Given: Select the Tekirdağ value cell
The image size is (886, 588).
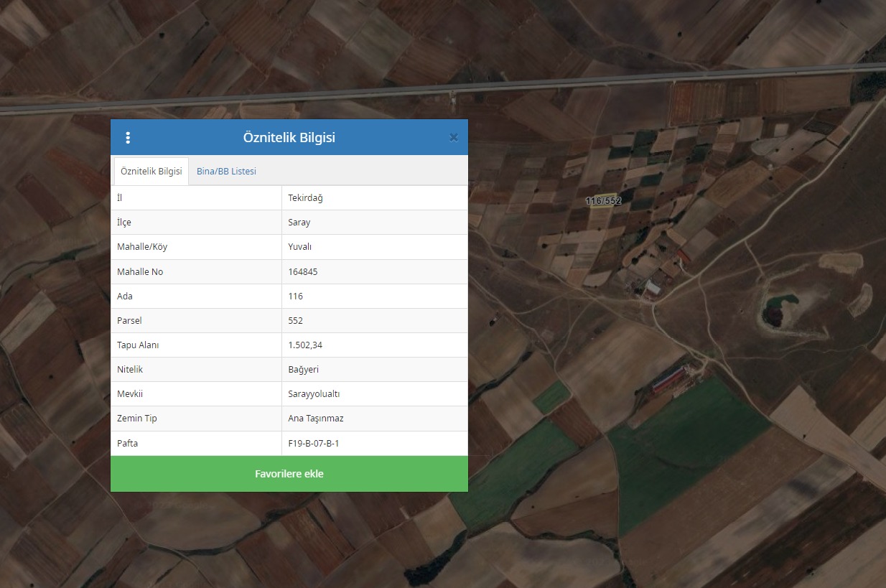Looking at the screenshot, I should tap(375, 198).
